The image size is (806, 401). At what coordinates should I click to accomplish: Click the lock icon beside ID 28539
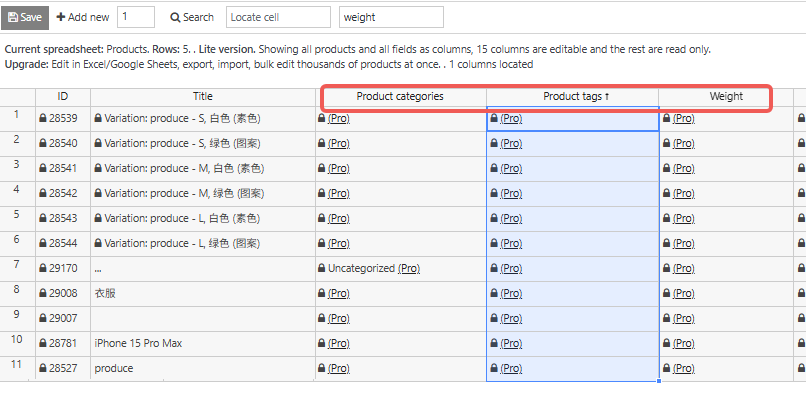(x=43, y=118)
